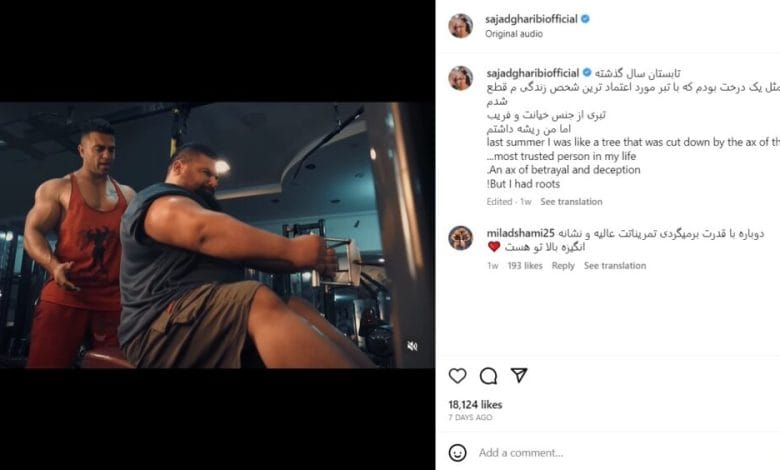See translation of the caption
The height and width of the screenshot is (470, 780).
[x=571, y=201]
